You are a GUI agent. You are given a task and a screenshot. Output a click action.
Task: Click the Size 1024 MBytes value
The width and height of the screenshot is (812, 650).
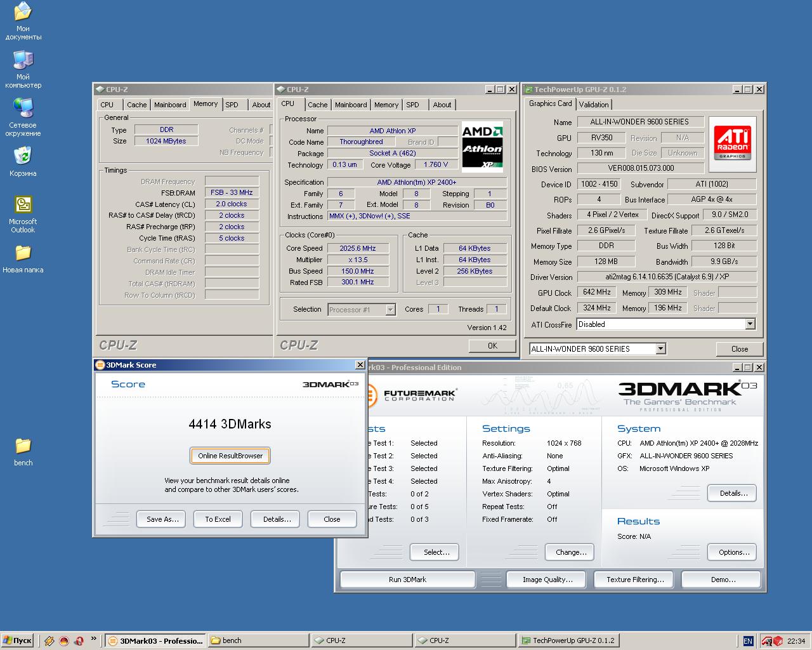click(166, 141)
